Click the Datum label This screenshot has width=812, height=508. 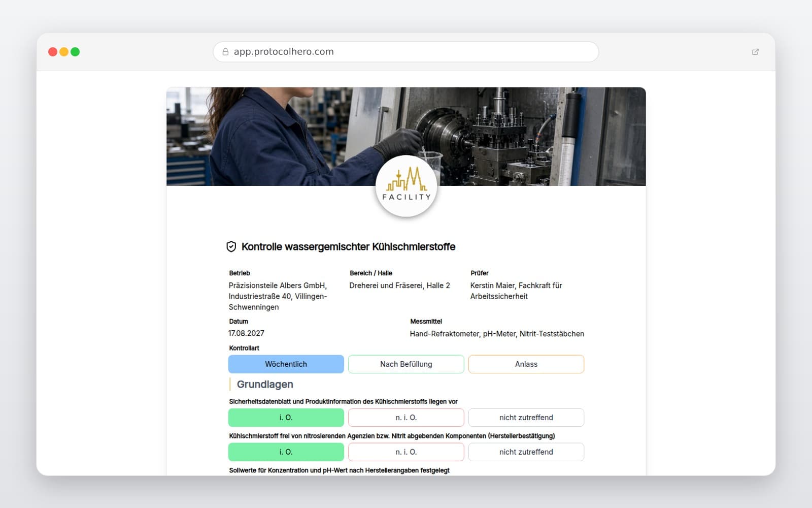click(x=239, y=322)
